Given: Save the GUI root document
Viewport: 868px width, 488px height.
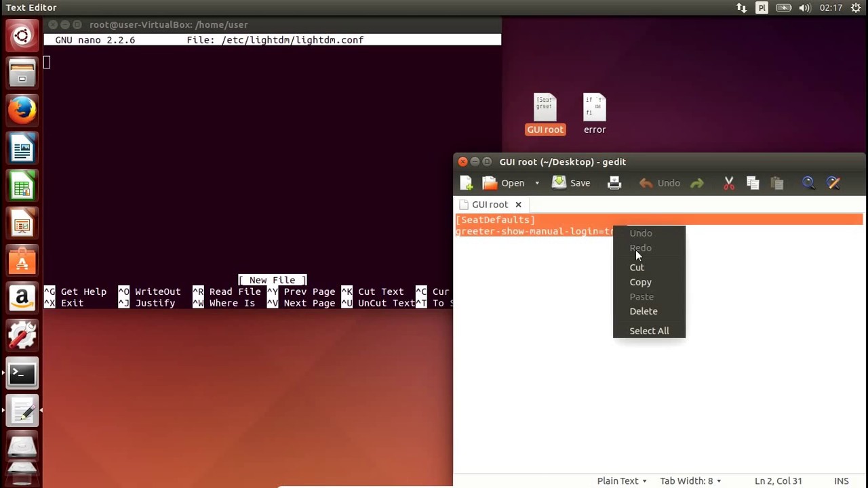Looking at the screenshot, I should (x=571, y=183).
